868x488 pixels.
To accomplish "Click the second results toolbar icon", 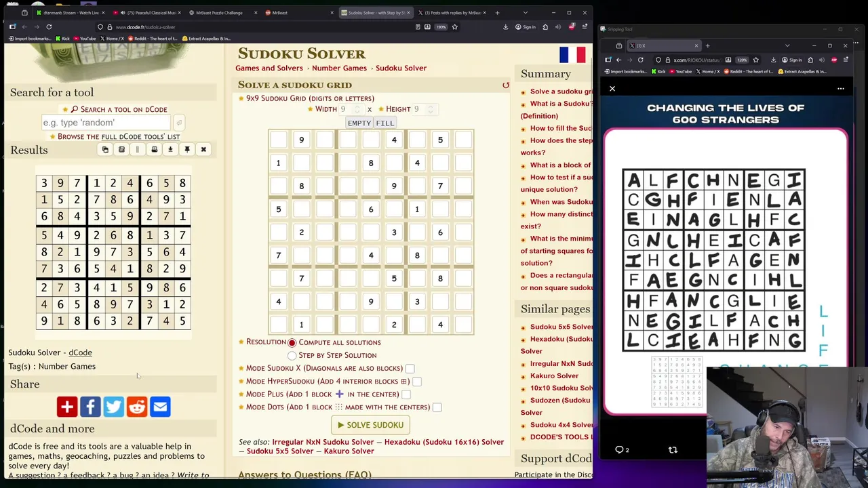I will pyautogui.click(x=121, y=150).
